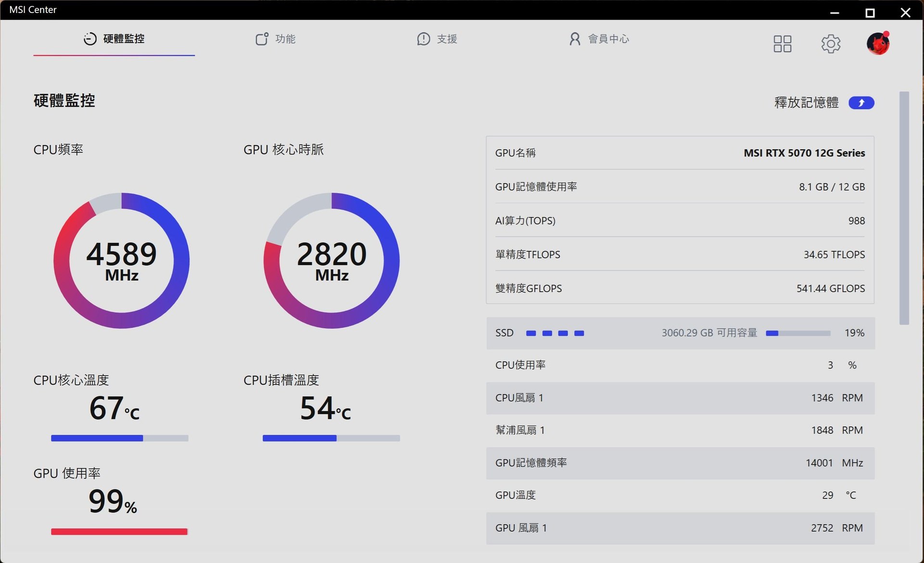This screenshot has width=924, height=563.
Task: Click the 支援 chat bubble icon
Action: click(423, 39)
